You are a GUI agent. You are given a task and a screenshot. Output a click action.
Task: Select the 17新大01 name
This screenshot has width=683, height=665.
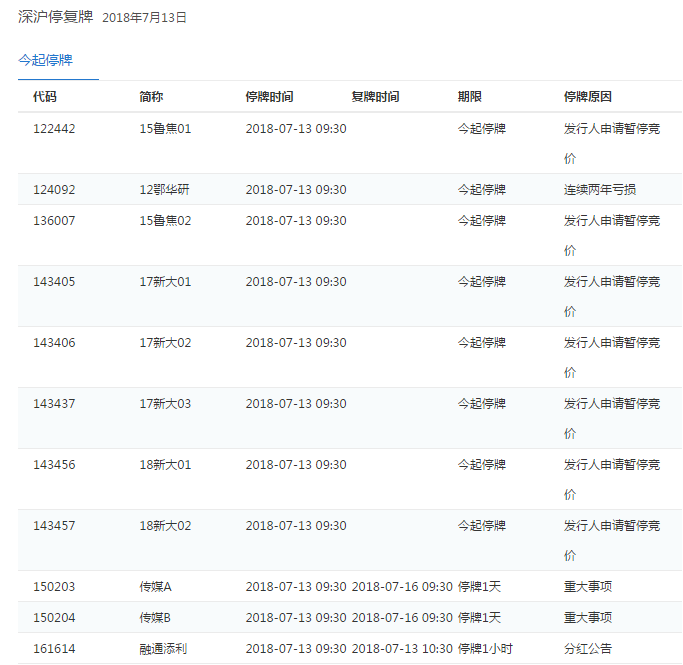pyautogui.click(x=165, y=281)
